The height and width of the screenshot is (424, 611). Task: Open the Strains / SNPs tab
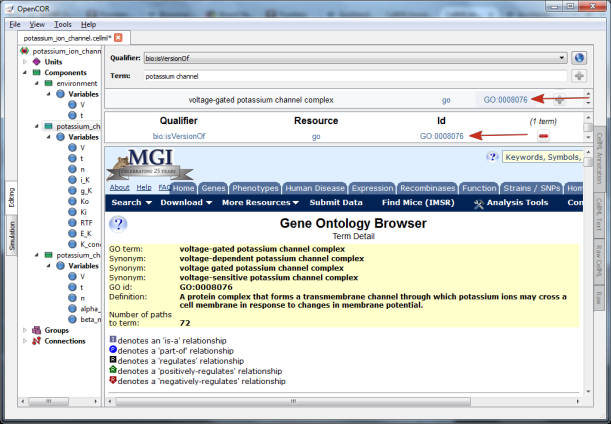point(532,188)
